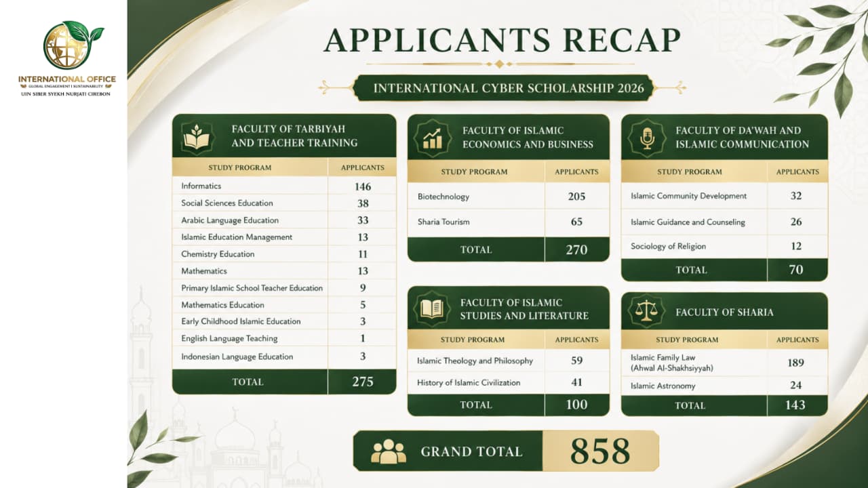The height and width of the screenshot is (488, 868).
Task: Click the International Cyber Scholarship 2026 banner
Action: coord(502,88)
